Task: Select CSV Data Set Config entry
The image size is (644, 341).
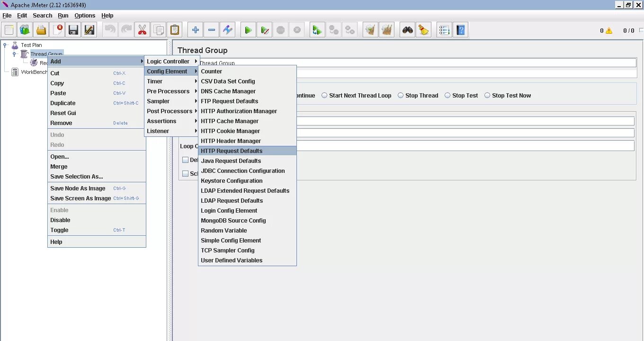Action: pyautogui.click(x=247, y=81)
